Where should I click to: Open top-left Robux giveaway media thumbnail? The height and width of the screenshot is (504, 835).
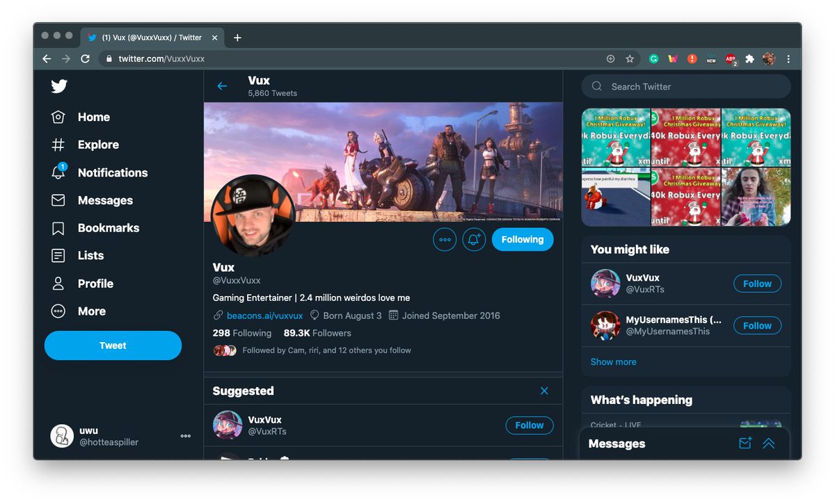(x=616, y=137)
